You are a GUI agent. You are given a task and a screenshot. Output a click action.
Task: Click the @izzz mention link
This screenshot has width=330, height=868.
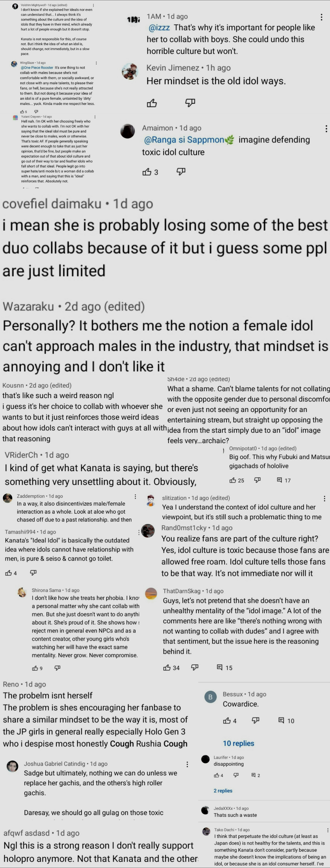click(x=159, y=28)
